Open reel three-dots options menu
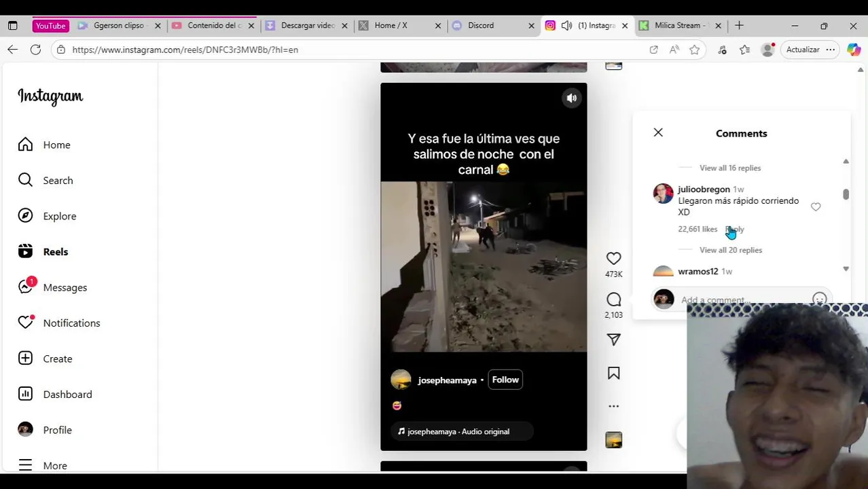The width and height of the screenshot is (868, 489). 613,406
